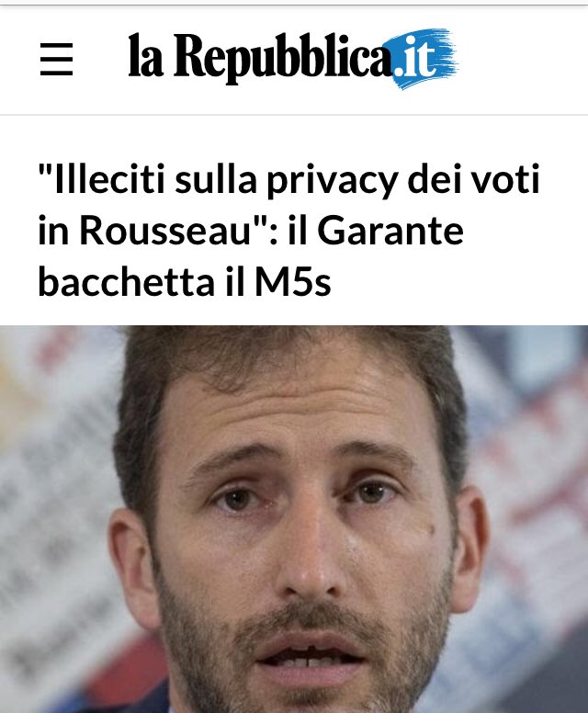The height and width of the screenshot is (713, 588).
Task: Select the M5s text in the headline
Action: (x=292, y=282)
